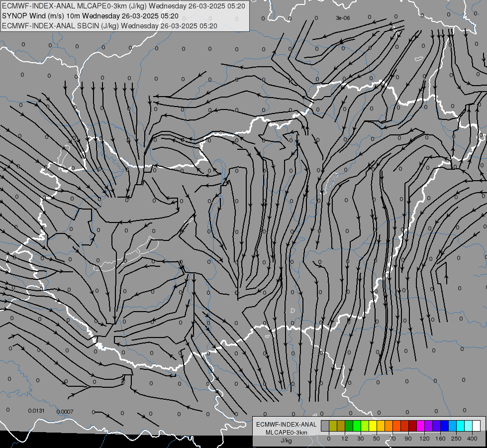Click the '3e-06' value on the map
Image resolution: width=487 pixels, height=448 pixels.
[343, 18]
